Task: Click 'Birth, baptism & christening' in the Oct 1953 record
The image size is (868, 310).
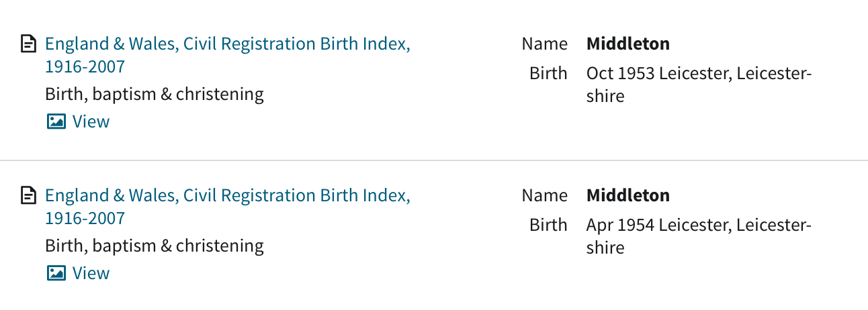Action: click(x=155, y=94)
